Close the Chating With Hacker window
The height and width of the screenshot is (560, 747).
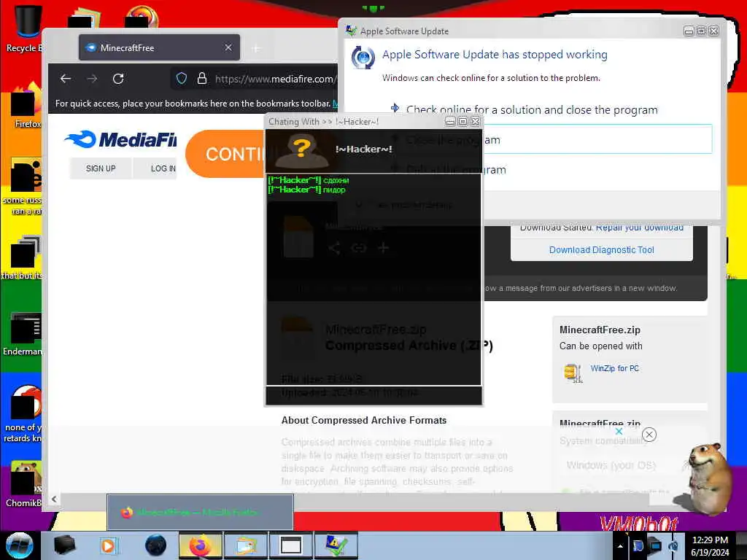pos(475,122)
